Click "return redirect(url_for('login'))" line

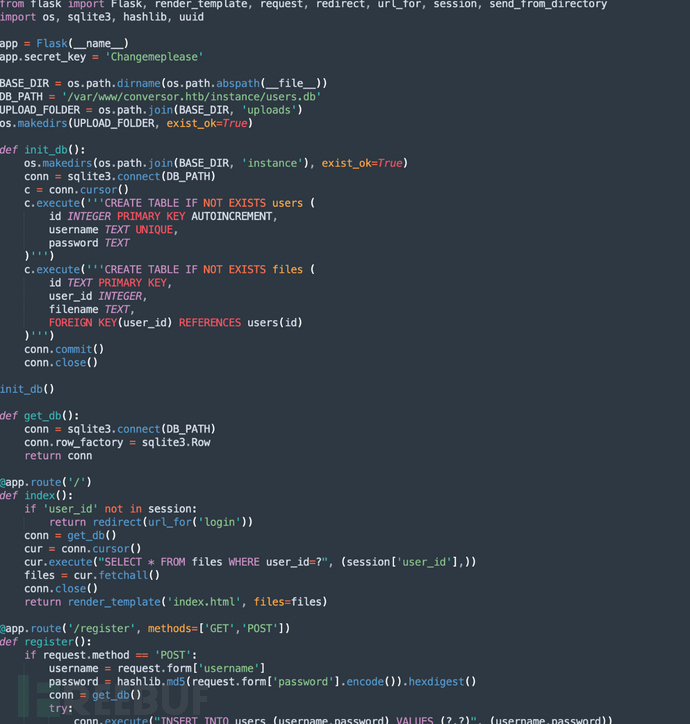coord(151,522)
